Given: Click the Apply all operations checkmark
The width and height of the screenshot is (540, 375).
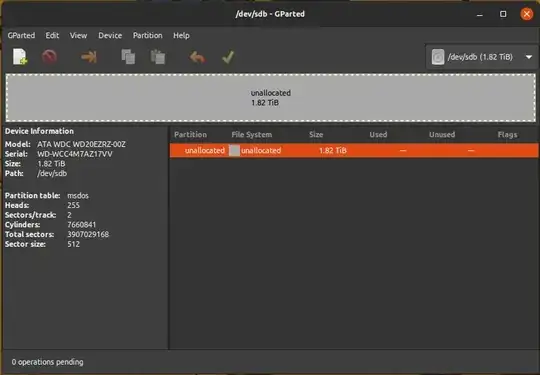Looking at the screenshot, I should point(228,57).
